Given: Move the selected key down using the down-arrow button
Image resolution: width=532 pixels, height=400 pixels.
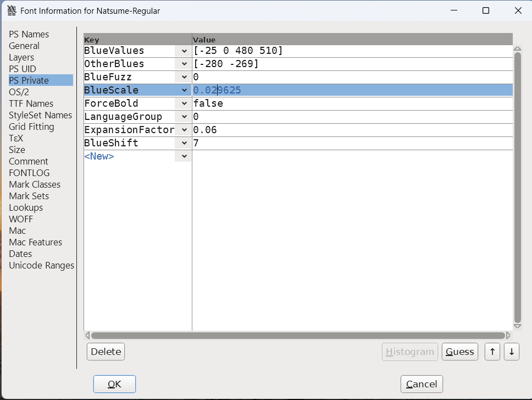Looking at the screenshot, I should point(512,351).
